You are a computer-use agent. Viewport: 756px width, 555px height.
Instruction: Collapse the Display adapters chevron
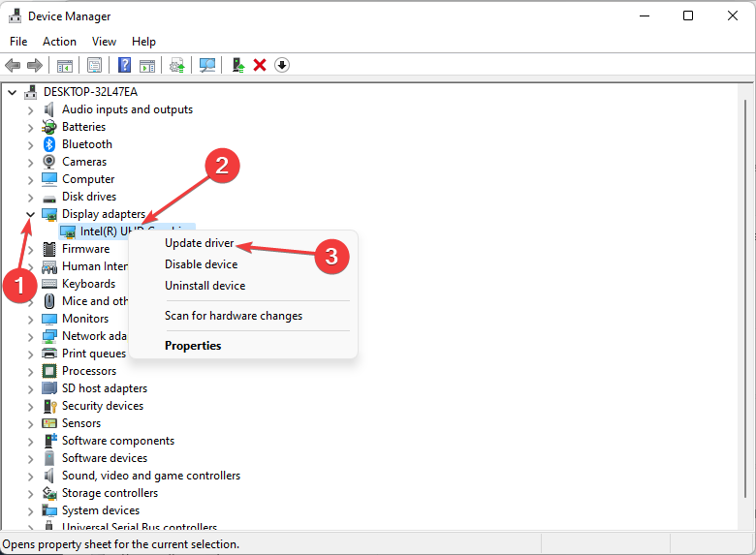30,214
